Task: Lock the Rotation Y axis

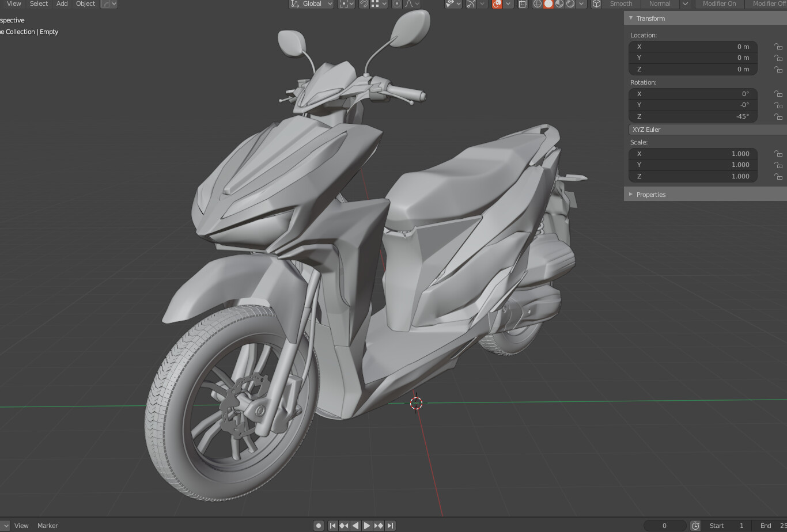Action: pos(778,105)
